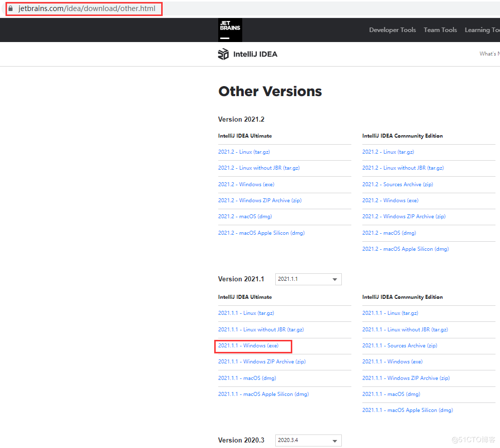
Task: Click the Version 2021.1 heading text
Action: coord(241,279)
